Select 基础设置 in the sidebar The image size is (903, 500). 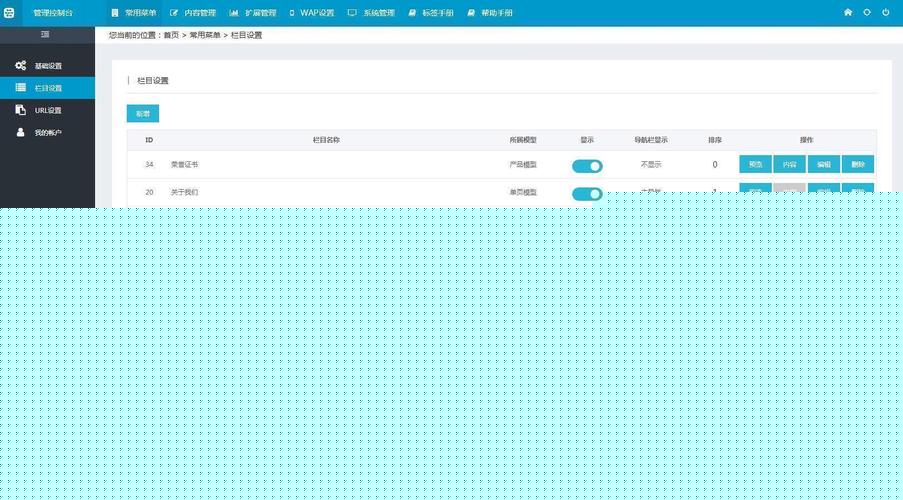click(x=47, y=66)
